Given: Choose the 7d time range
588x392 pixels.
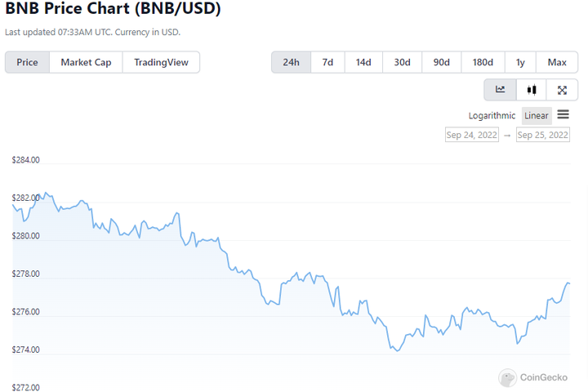Looking at the screenshot, I should [327, 62].
